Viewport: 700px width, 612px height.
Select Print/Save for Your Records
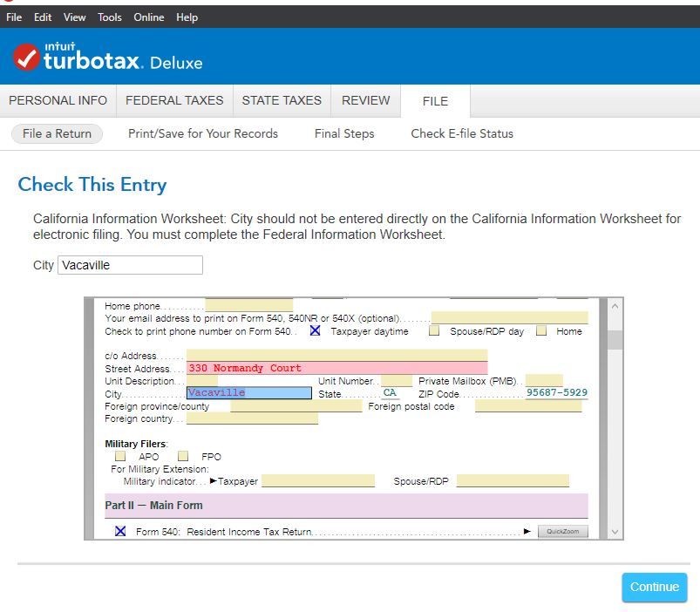click(203, 133)
